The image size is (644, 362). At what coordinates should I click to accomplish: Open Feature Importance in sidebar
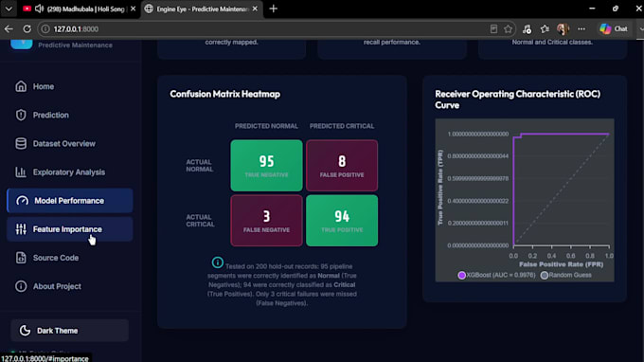coord(70,229)
